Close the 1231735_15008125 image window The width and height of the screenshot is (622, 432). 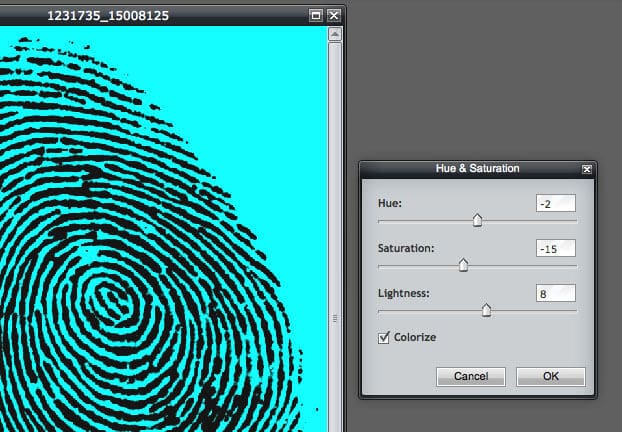tap(334, 15)
